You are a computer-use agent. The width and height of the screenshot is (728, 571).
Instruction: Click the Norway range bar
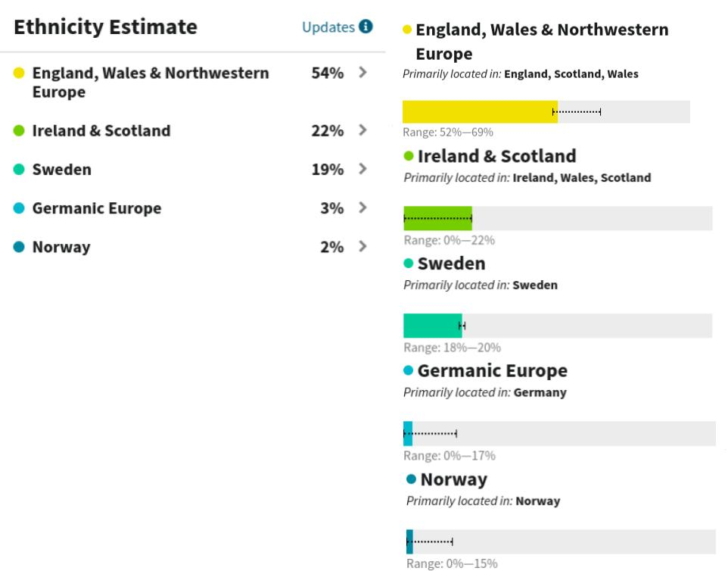point(561,541)
